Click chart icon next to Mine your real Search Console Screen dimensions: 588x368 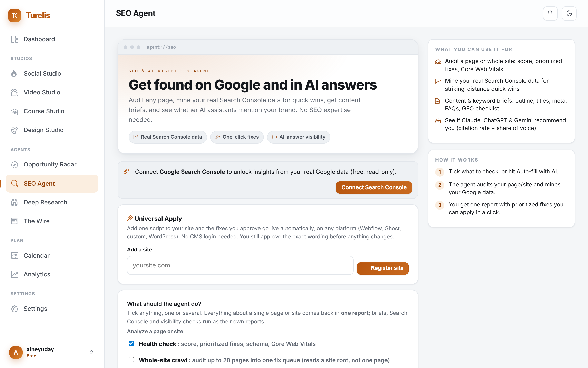coord(438,81)
